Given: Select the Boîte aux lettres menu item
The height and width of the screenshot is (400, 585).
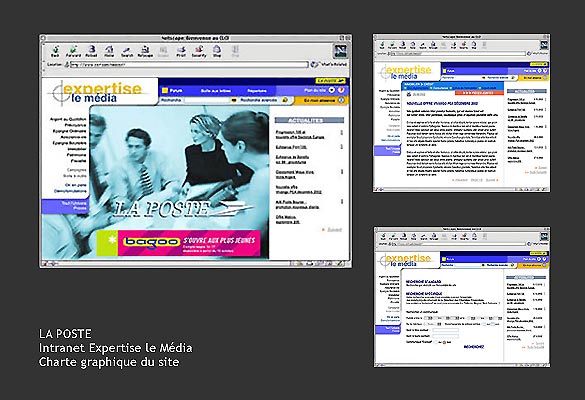Looking at the screenshot, I should point(216,91).
